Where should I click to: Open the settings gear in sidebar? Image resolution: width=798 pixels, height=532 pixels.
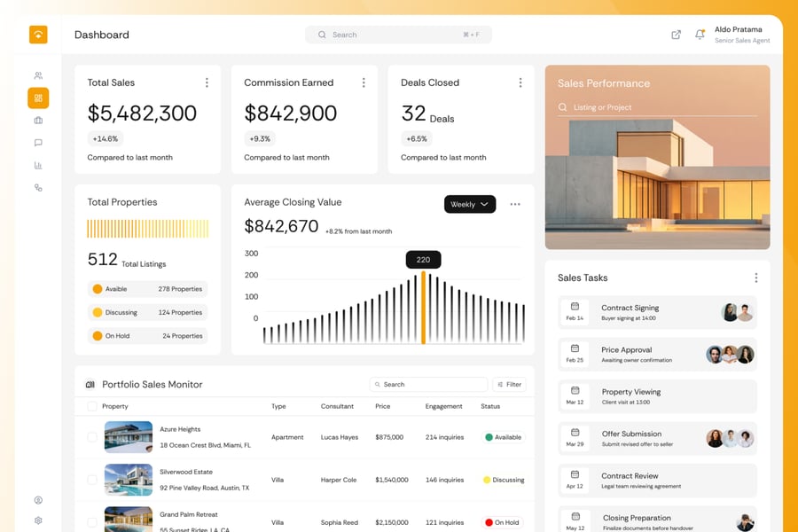pyautogui.click(x=38, y=520)
